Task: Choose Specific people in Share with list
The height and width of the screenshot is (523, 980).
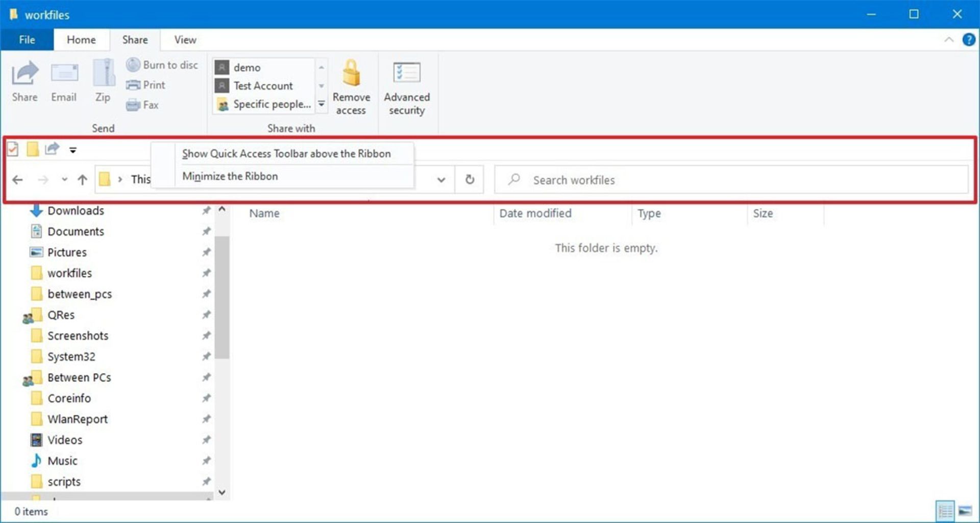Action: coord(272,104)
